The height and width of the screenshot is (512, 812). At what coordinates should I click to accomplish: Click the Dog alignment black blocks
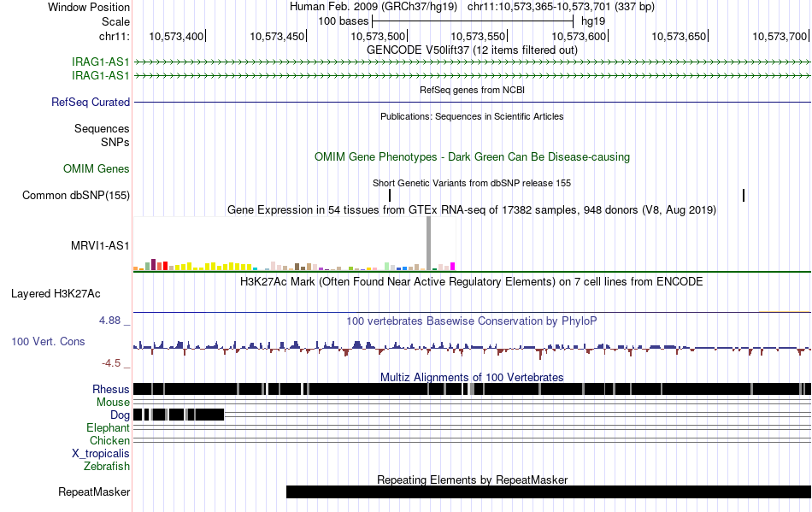[x=179, y=415]
